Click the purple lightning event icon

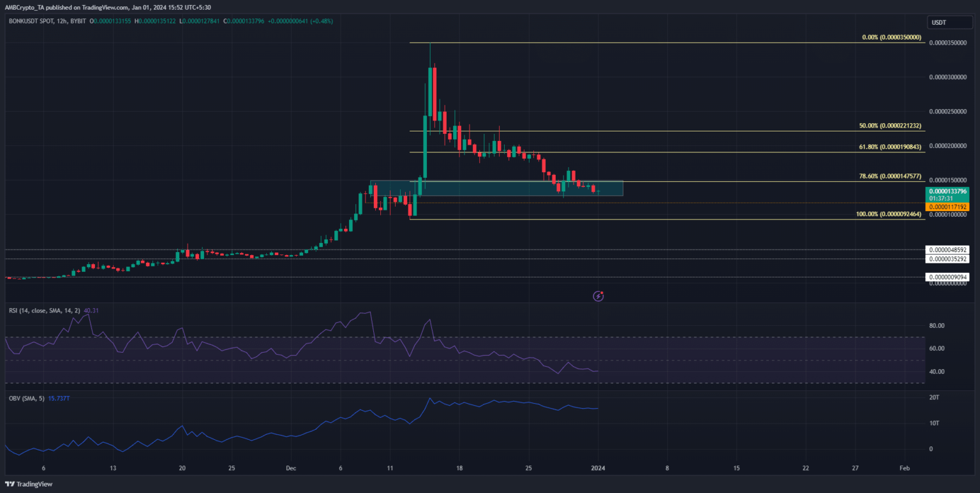598,296
